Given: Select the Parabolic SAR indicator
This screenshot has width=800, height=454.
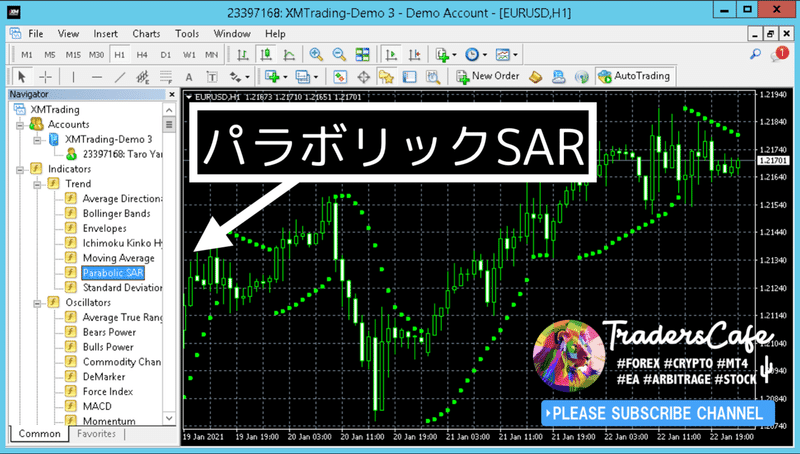Looking at the screenshot, I should pos(113,273).
